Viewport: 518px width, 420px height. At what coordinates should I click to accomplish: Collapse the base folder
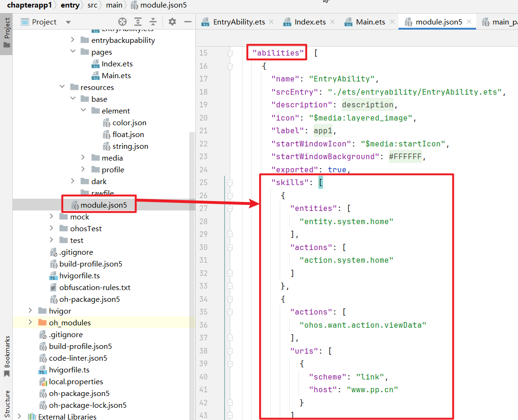coord(73,98)
